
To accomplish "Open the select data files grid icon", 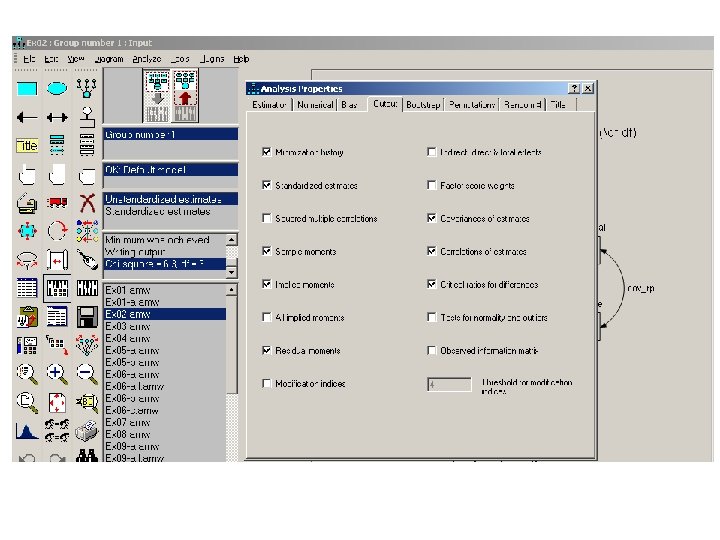I will click(27, 288).
